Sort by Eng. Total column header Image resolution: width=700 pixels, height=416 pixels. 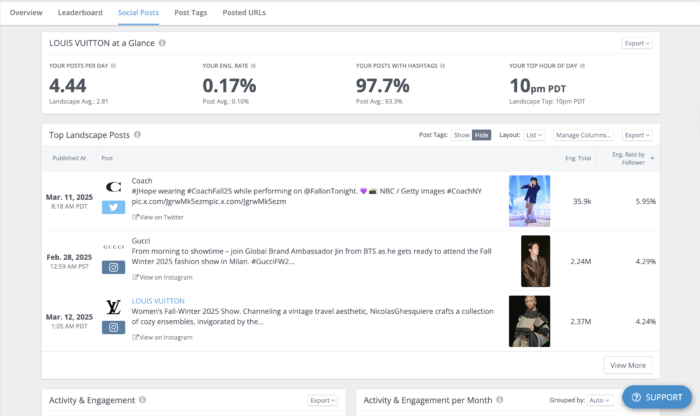tap(578, 158)
